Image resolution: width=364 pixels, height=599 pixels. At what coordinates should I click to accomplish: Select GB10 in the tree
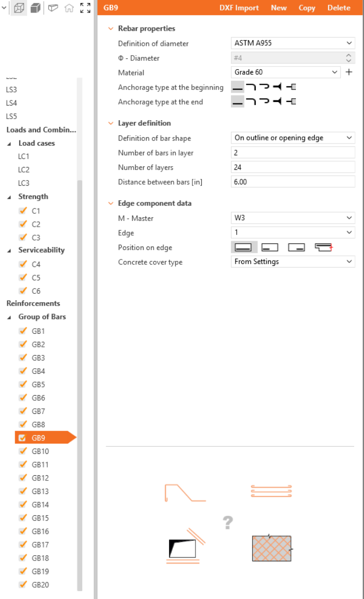coord(40,451)
